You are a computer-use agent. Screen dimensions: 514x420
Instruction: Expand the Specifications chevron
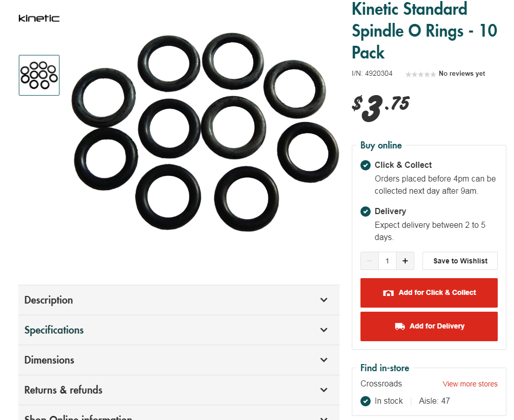tap(324, 330)
